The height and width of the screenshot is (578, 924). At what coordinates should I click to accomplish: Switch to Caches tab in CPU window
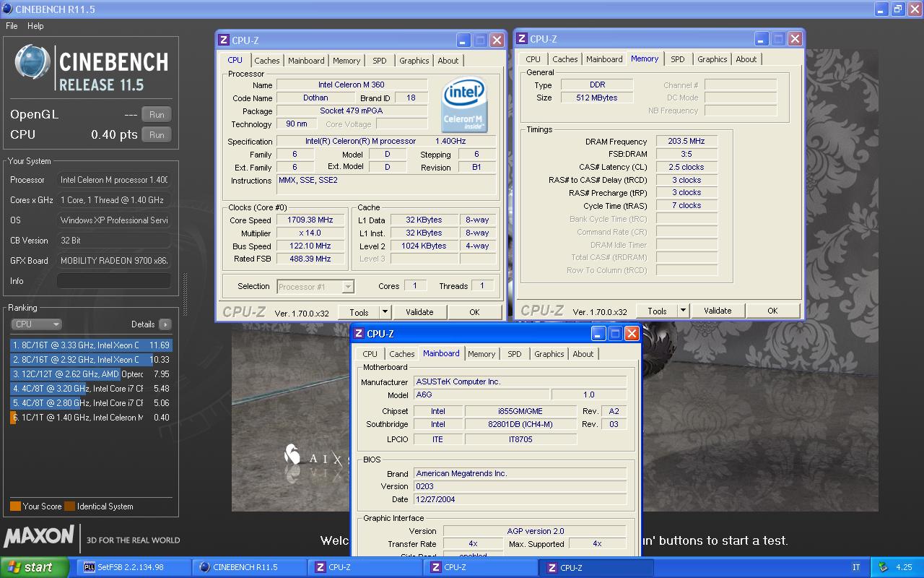coord(267,61)
